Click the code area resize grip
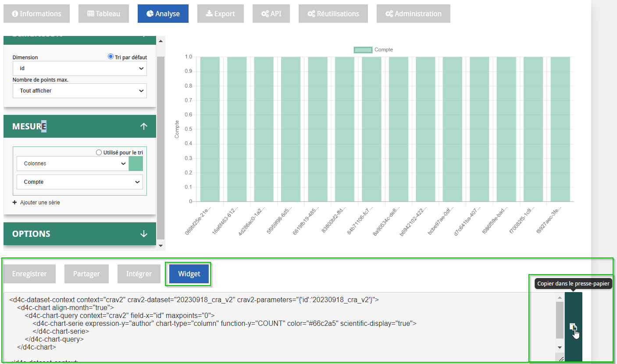Image resolution: width=617 pixels, height=364 pixels. (x=560, y=359)
